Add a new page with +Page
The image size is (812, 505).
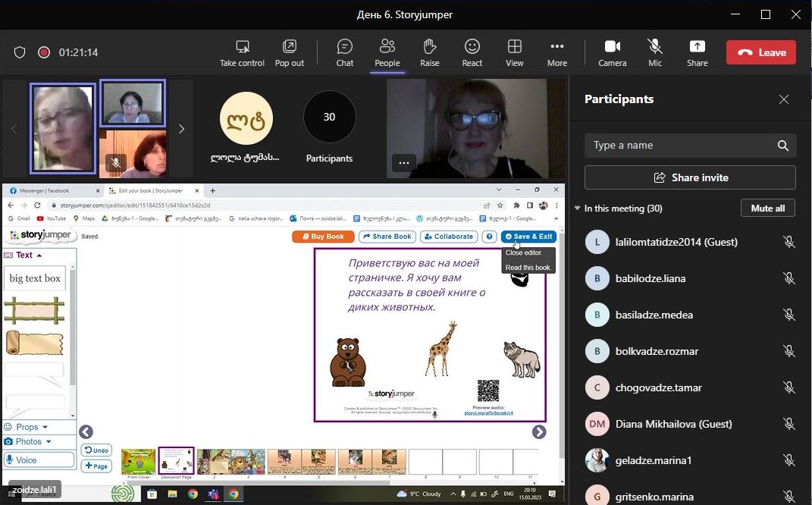click(96, 466)
